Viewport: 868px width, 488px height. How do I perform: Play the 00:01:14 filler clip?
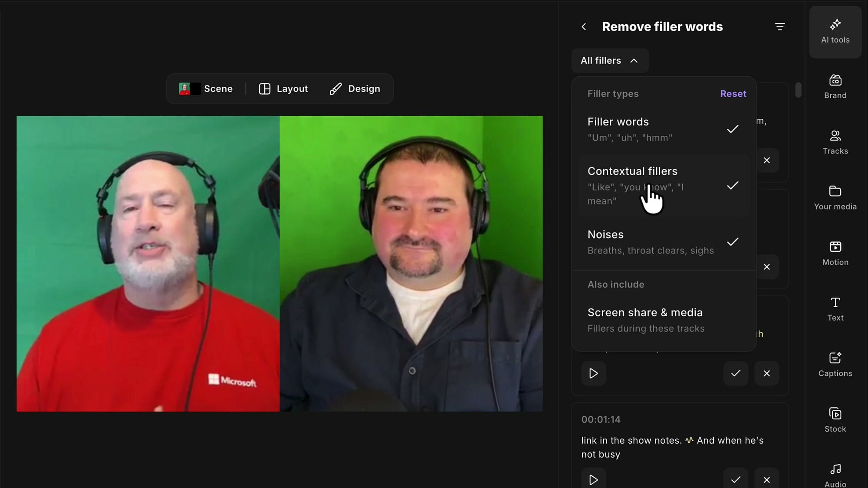(x=593, y=479)
